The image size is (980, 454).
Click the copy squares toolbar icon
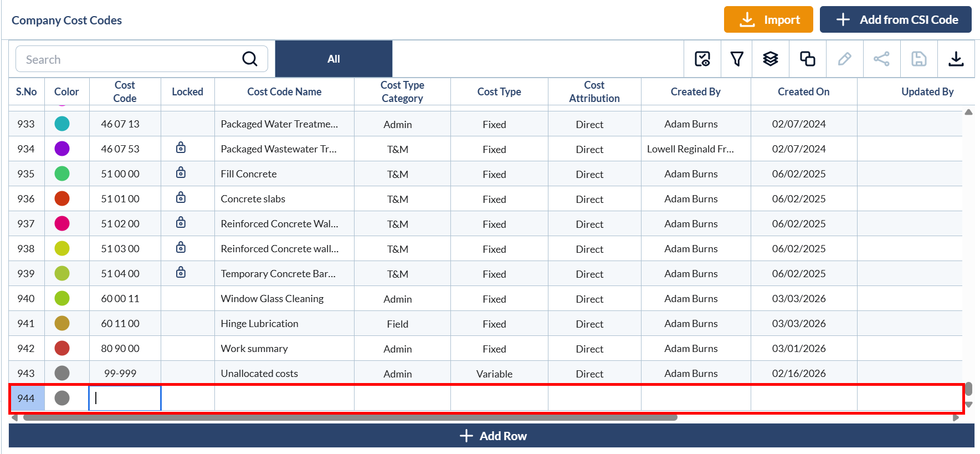point(807,59)
